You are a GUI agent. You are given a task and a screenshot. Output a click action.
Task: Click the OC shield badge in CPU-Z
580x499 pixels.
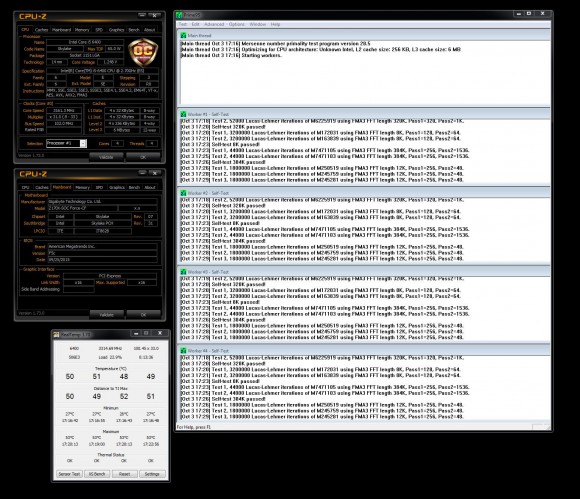143,52
